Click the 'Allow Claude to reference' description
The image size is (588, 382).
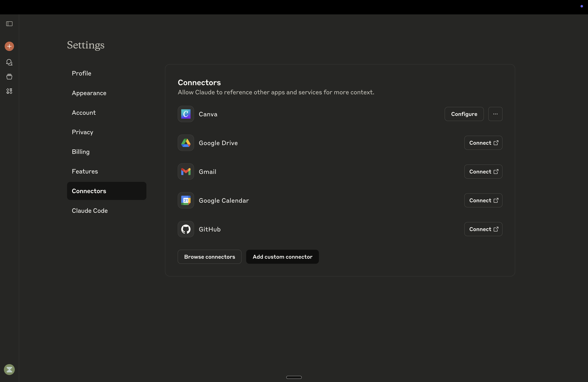276,92
